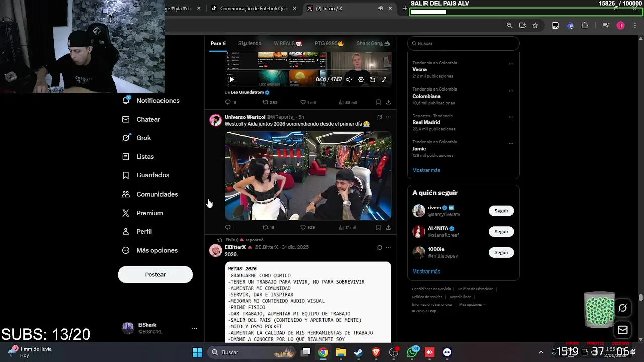
Task: Reply to Universo Westcol post
Action: [x=229, y=227]
